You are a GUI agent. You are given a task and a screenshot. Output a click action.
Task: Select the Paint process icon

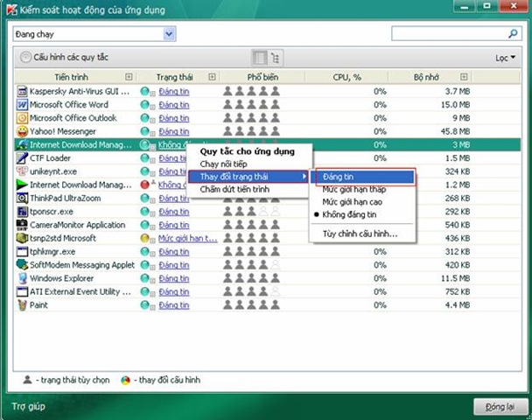pos(22,305)
